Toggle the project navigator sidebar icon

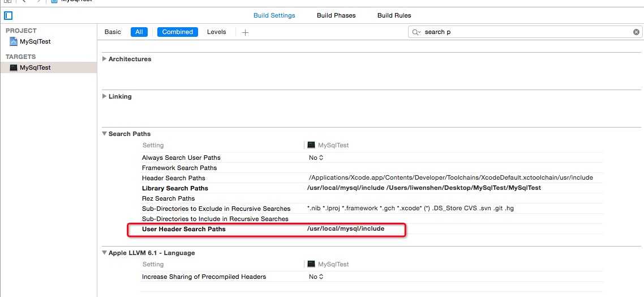(x=8, y=16)
